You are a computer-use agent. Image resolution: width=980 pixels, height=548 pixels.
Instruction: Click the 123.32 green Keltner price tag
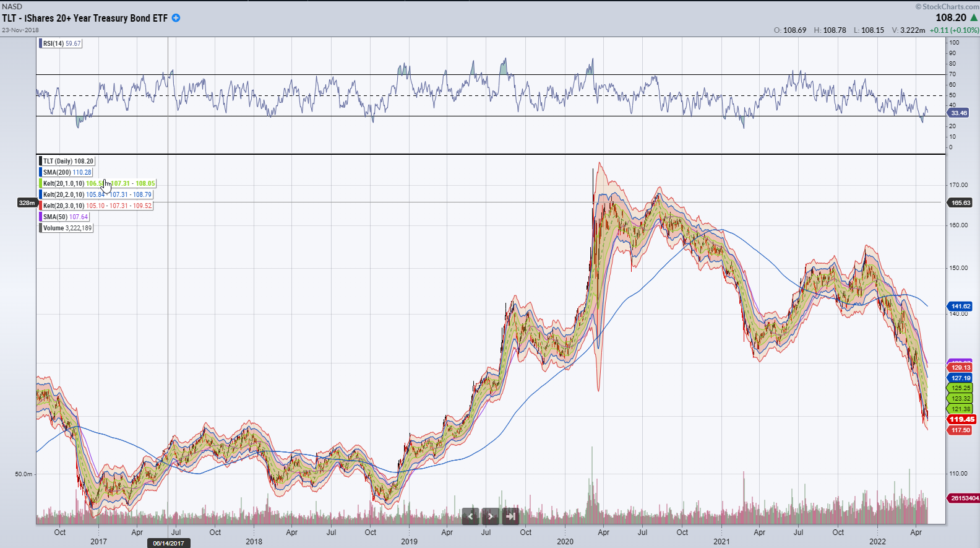point(960,399)
